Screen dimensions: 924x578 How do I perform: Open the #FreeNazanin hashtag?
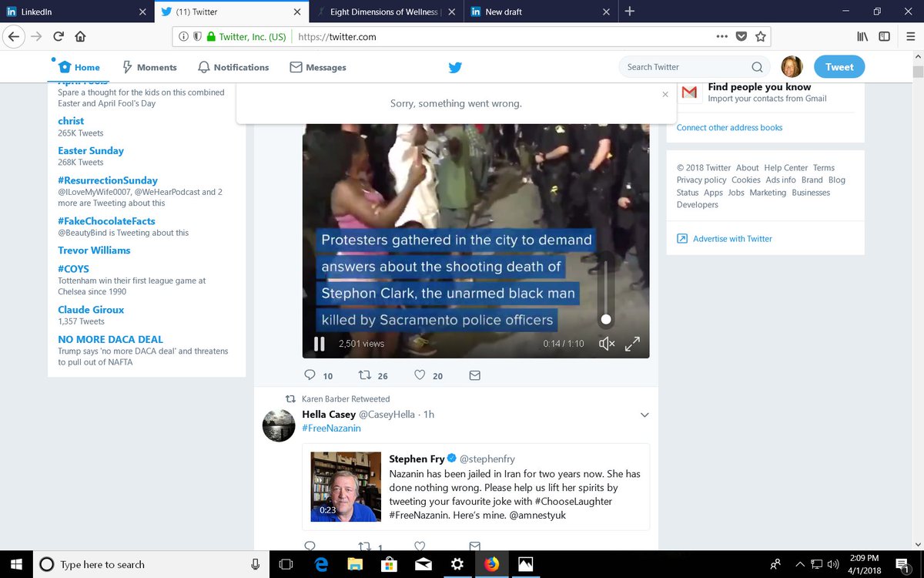pos(331,428)
